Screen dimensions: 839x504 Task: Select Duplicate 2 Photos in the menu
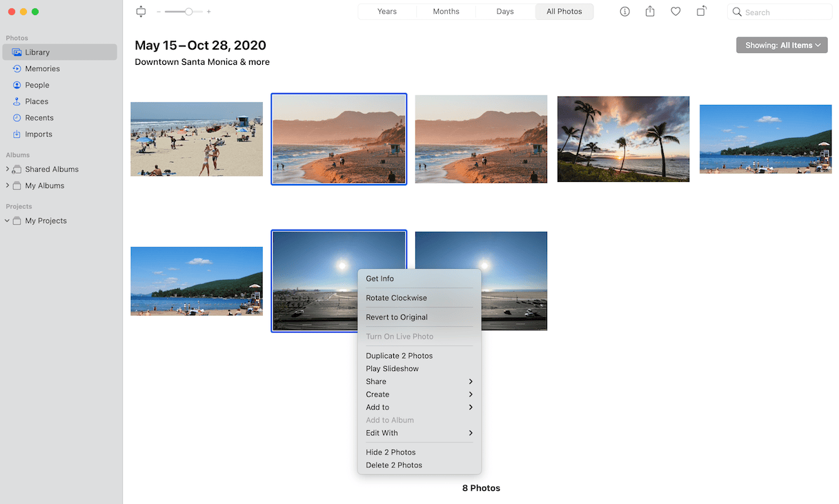(399, 355)
